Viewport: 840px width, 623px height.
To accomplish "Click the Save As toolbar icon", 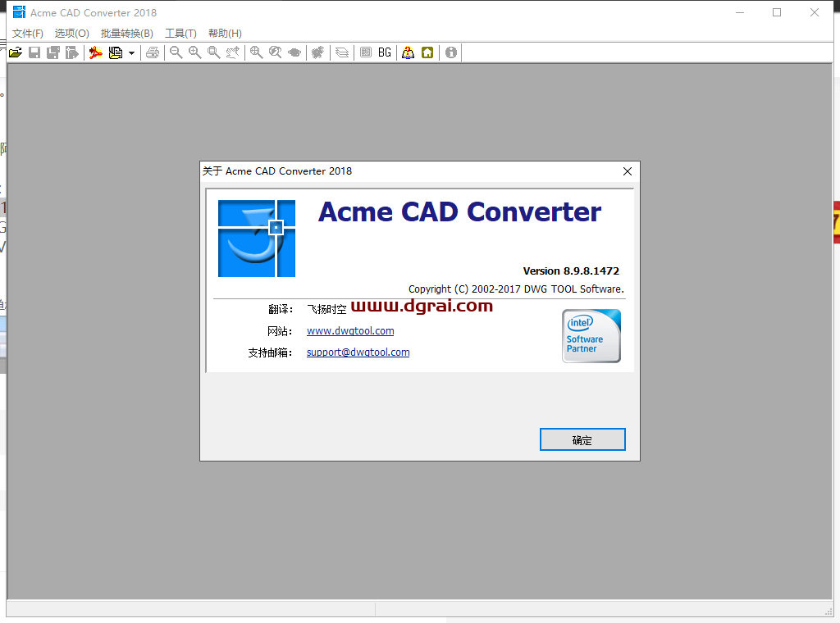I will [53, 52].
